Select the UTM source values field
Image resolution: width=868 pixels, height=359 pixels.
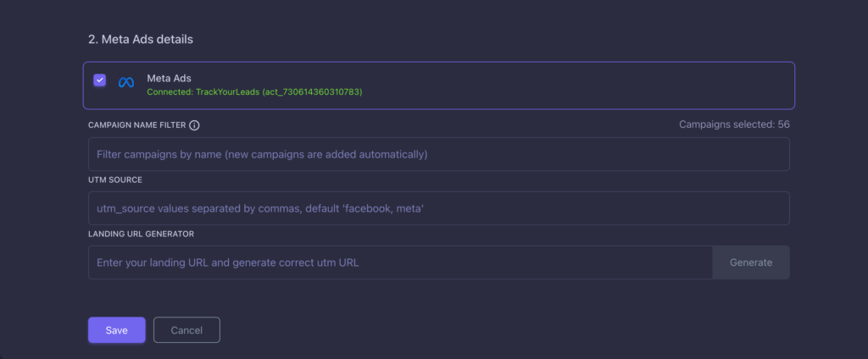[438, 208]
